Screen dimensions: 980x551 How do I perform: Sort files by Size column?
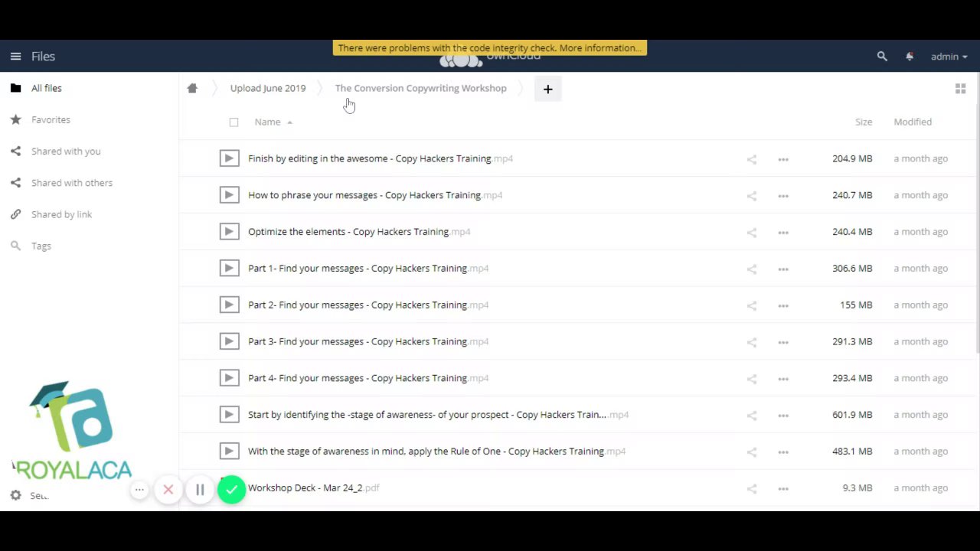point(864,122)
